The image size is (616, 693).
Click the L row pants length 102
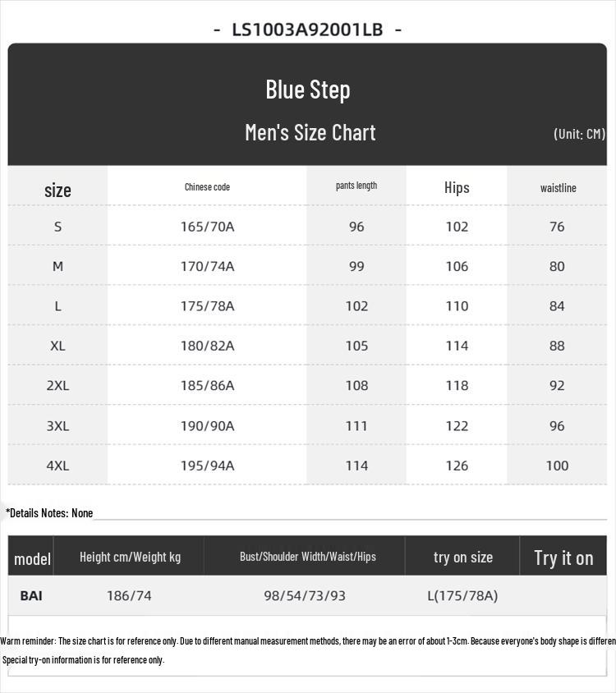tap(356, 306)
